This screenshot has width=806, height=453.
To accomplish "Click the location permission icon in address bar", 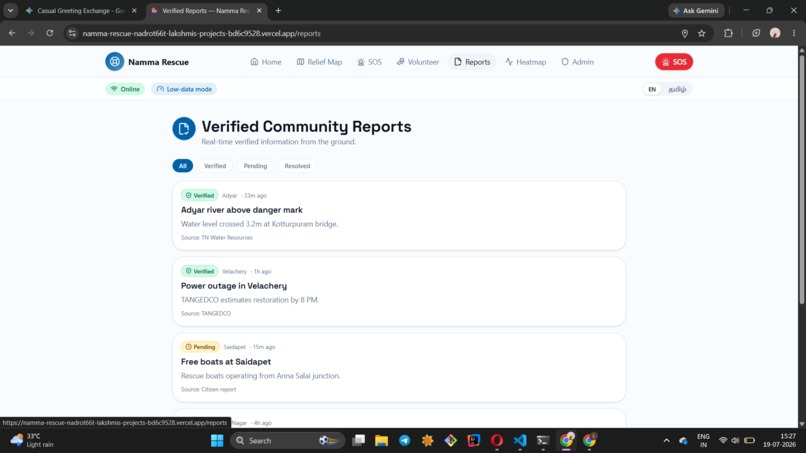I will 685,33.
